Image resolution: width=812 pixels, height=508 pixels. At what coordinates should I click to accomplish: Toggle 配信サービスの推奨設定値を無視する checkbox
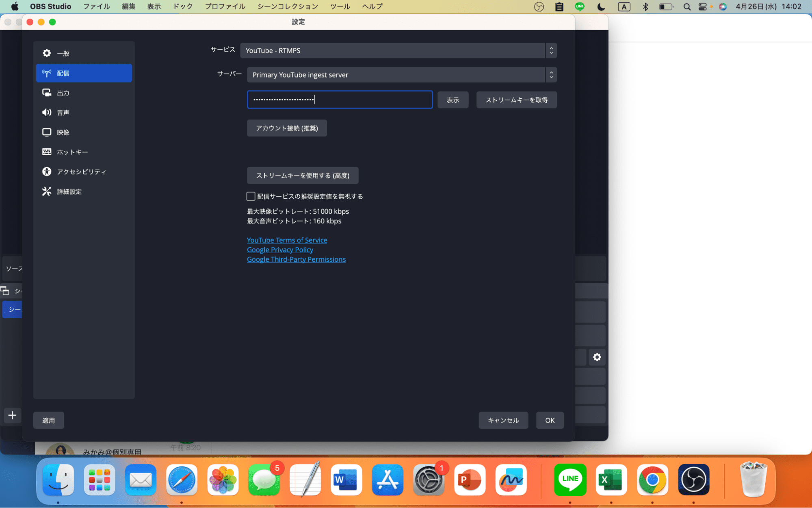(251, 196)
